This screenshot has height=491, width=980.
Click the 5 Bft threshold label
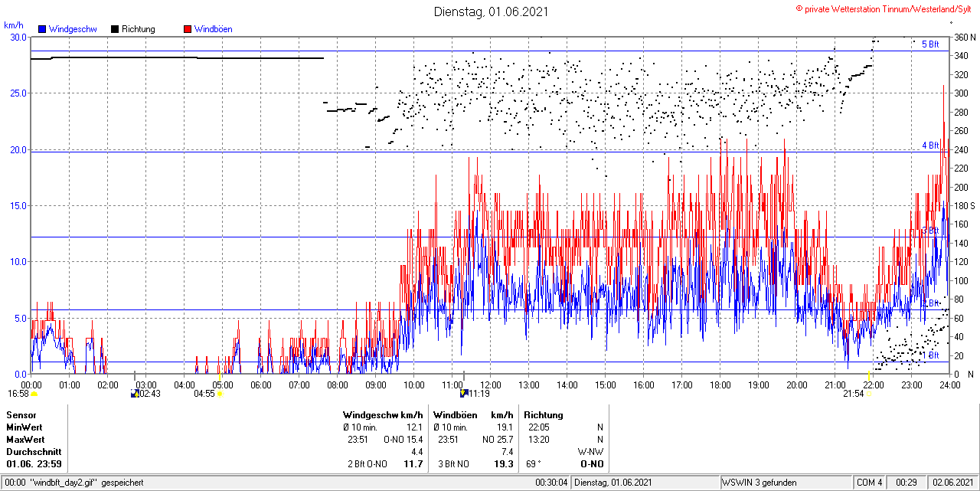pos(930,44)
